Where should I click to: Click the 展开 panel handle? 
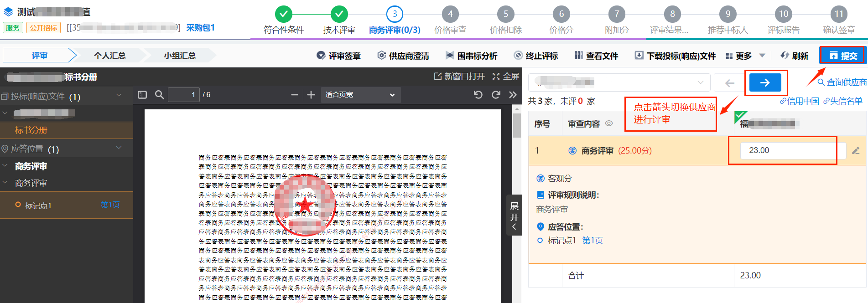tap(514, 215)
